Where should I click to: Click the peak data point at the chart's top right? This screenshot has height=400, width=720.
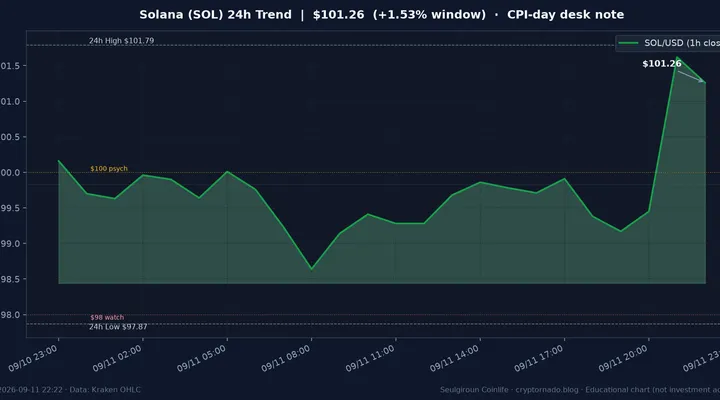pos(677,58)
